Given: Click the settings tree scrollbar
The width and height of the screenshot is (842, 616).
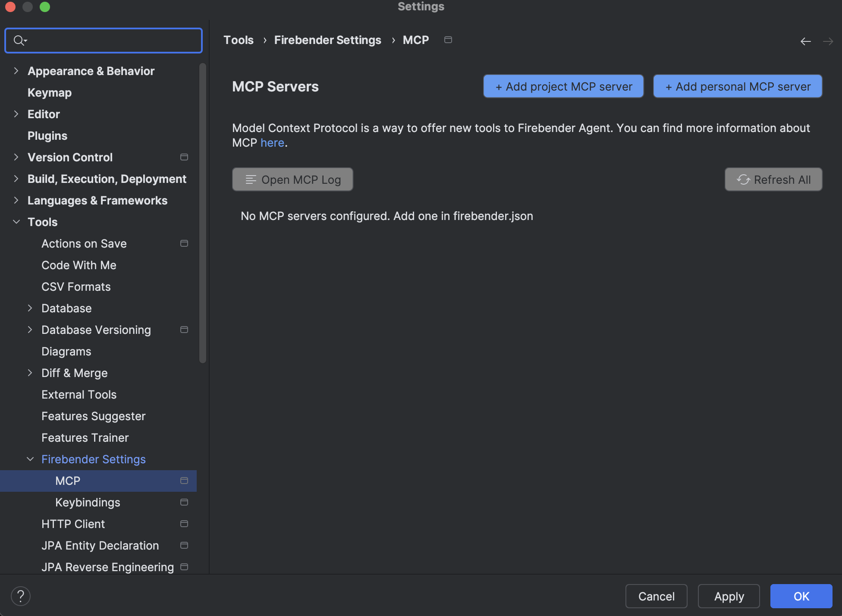Looking at the screenshot, I should click(x=203, y=213).
